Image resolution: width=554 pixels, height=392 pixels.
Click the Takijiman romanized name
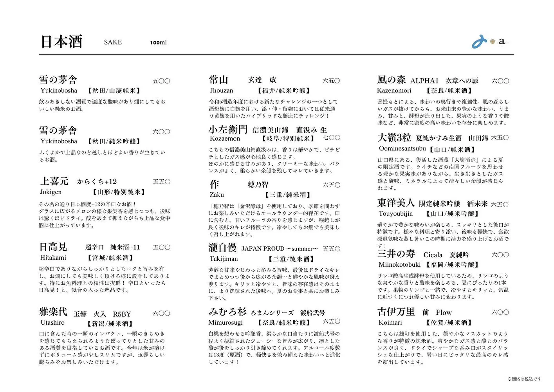tap(224, 259)
